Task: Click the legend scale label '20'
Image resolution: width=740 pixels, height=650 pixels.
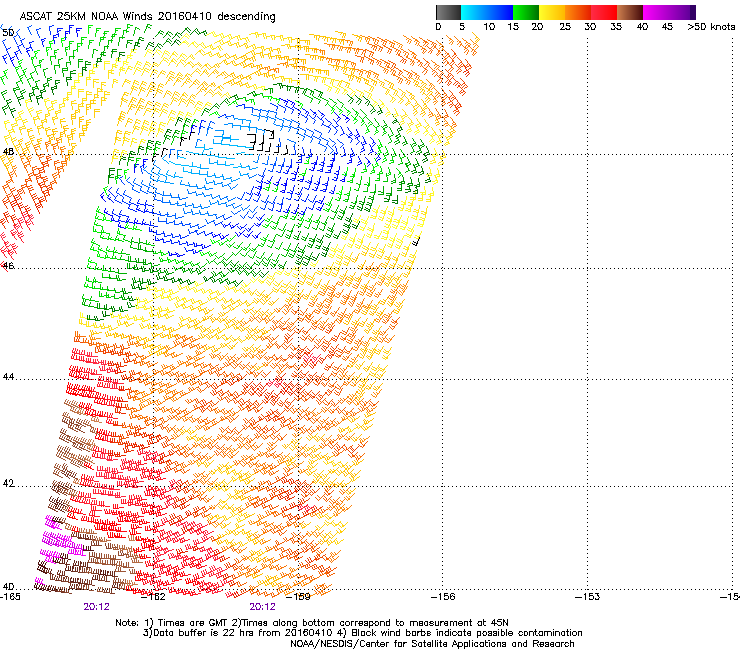Action: point(537,27)
